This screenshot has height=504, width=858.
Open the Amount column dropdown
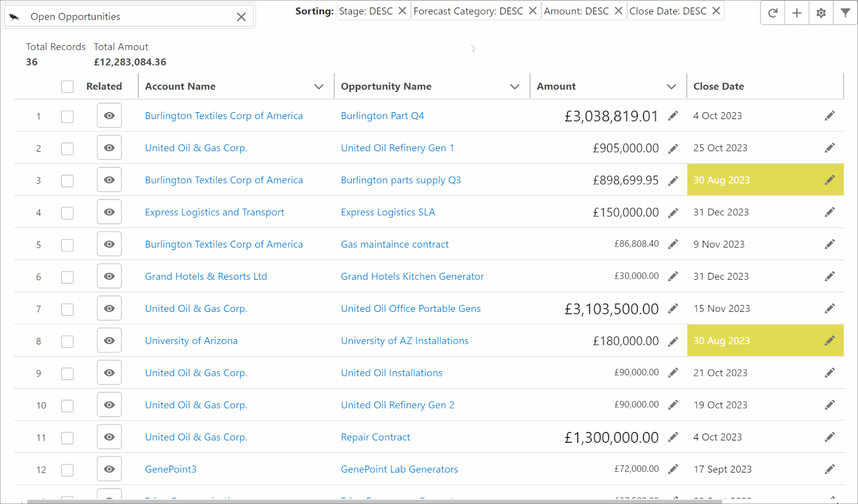click(x=672, y=86)
